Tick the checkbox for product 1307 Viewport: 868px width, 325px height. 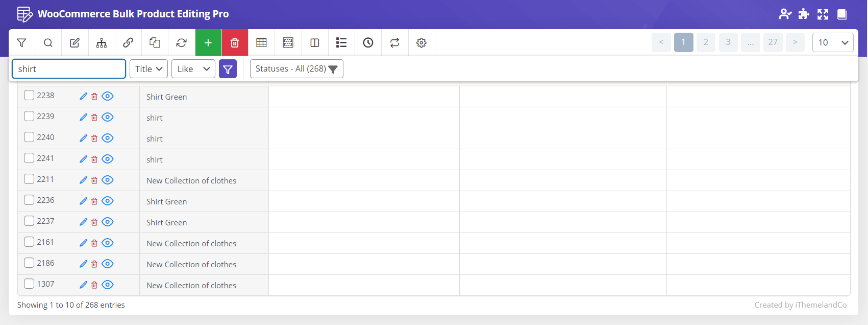point(29,284)
